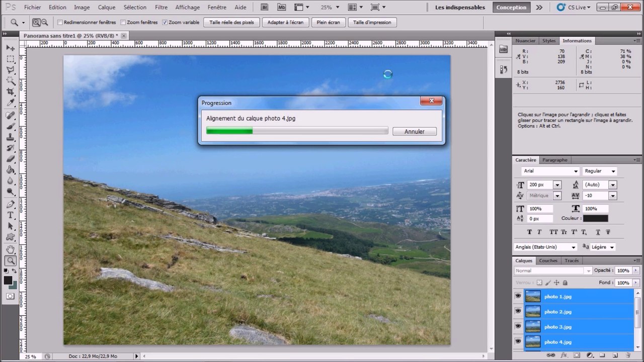644x362 pixels.
Task: Hide the photo 2.jpg layer
Action: pos(518,312)
